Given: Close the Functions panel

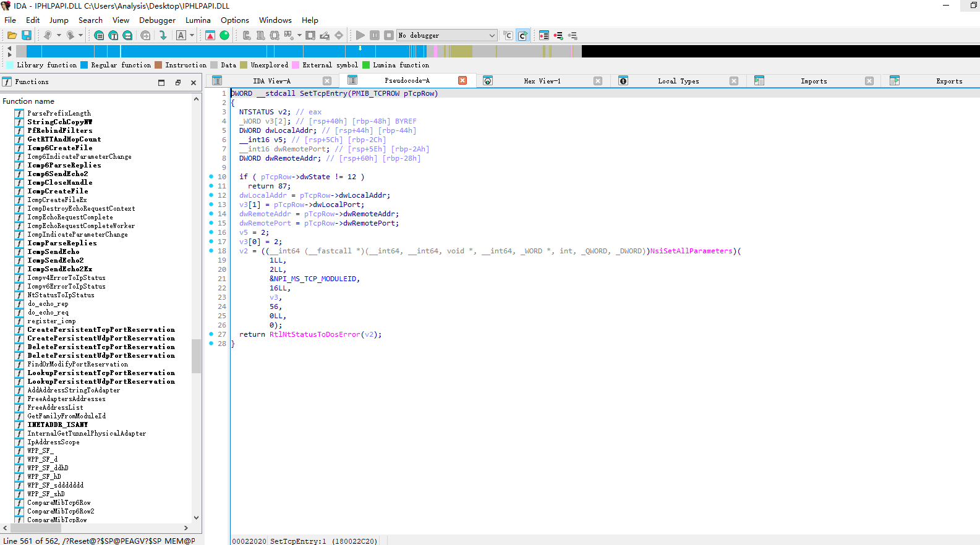Looking at the screenshot, I should coord(194,82).
